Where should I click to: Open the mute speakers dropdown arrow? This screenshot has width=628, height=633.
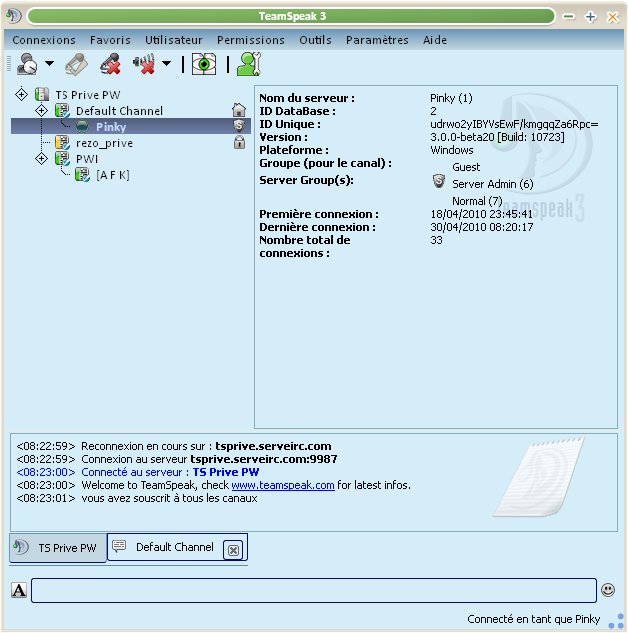click(x=167, y=65)
